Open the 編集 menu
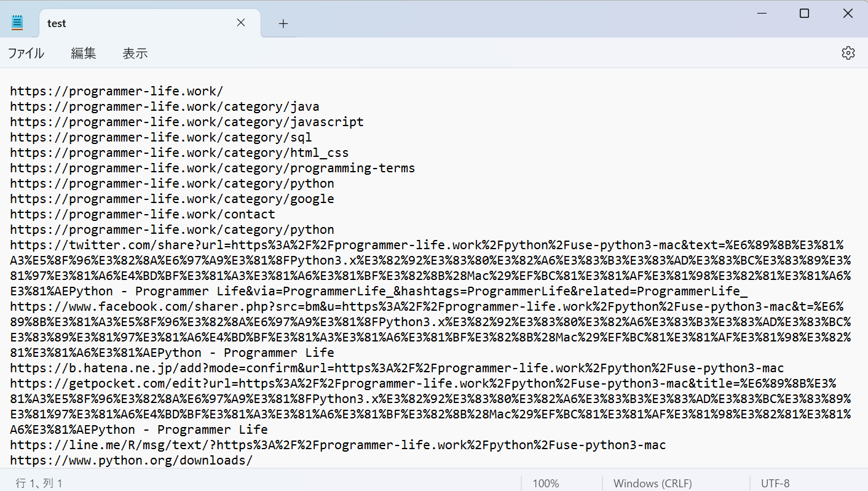 84,54
